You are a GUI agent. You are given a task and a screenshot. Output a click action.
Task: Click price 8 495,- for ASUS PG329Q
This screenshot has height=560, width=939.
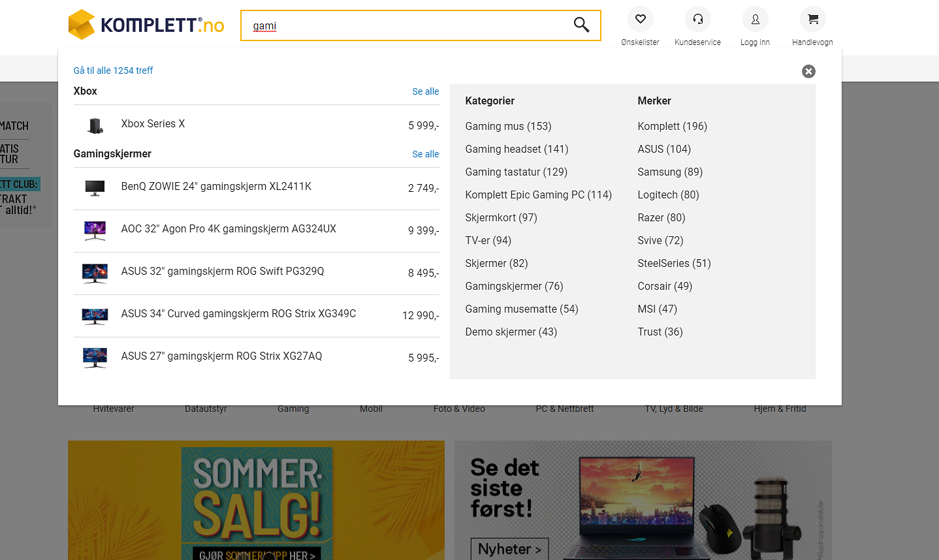pos(424,273)
